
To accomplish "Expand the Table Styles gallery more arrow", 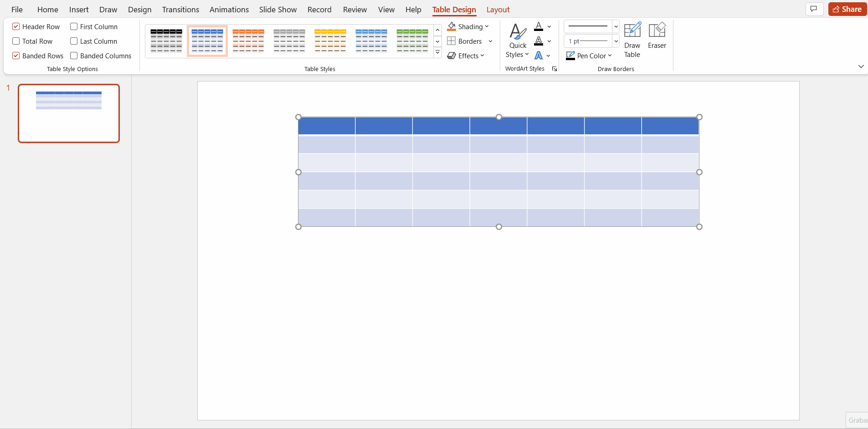I will tap(437, 52).
